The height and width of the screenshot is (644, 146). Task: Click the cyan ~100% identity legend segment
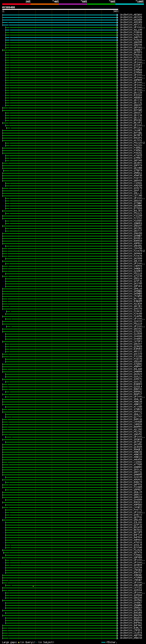130,4
